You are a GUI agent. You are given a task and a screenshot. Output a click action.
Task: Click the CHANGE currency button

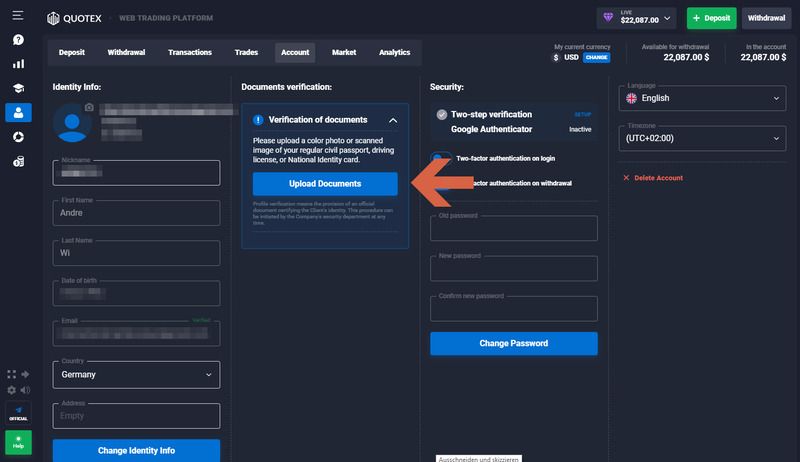click(596, 58)
